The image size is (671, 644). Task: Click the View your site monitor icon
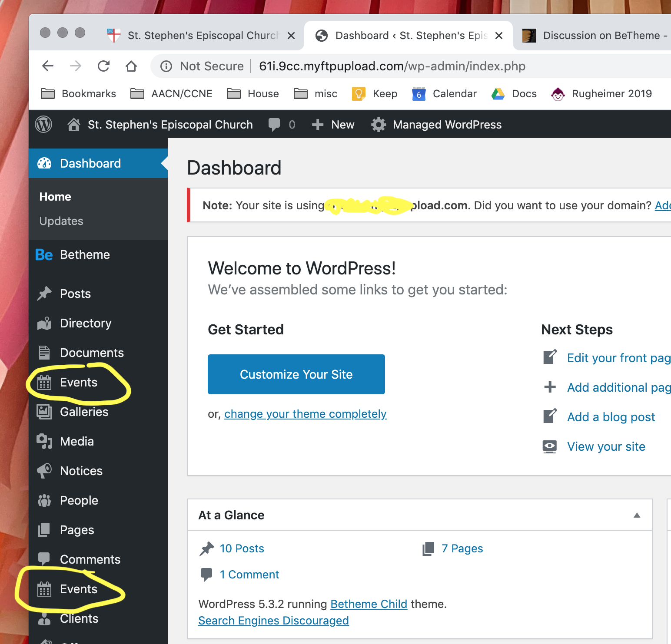tap(550, 446)
